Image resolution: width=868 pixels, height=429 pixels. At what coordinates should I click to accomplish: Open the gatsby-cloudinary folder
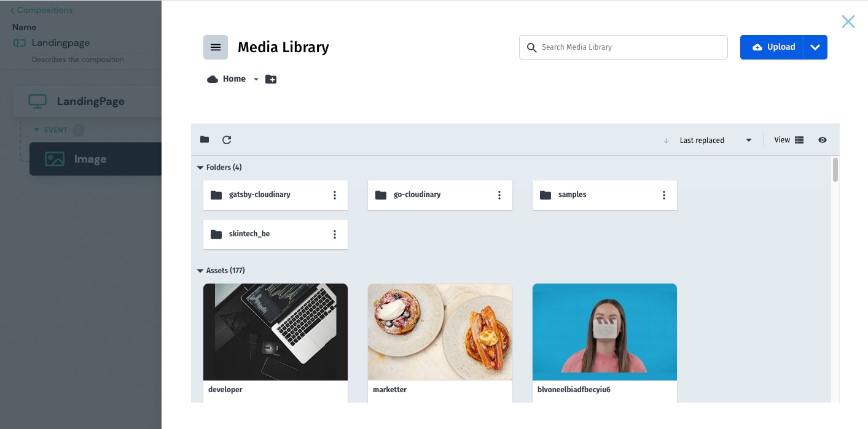pos(275,195)
